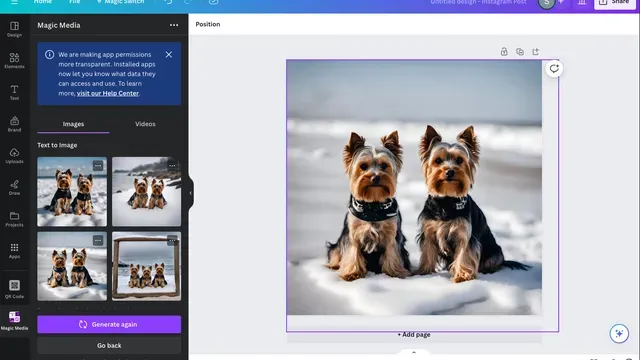Select the Draw tool

14,187
